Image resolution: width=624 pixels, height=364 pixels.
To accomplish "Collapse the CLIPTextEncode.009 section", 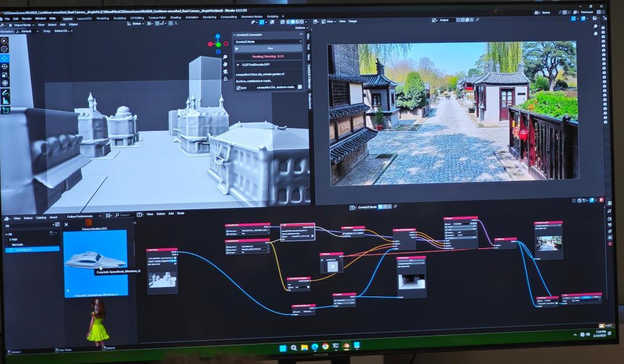I will click(x=237, y=65).
